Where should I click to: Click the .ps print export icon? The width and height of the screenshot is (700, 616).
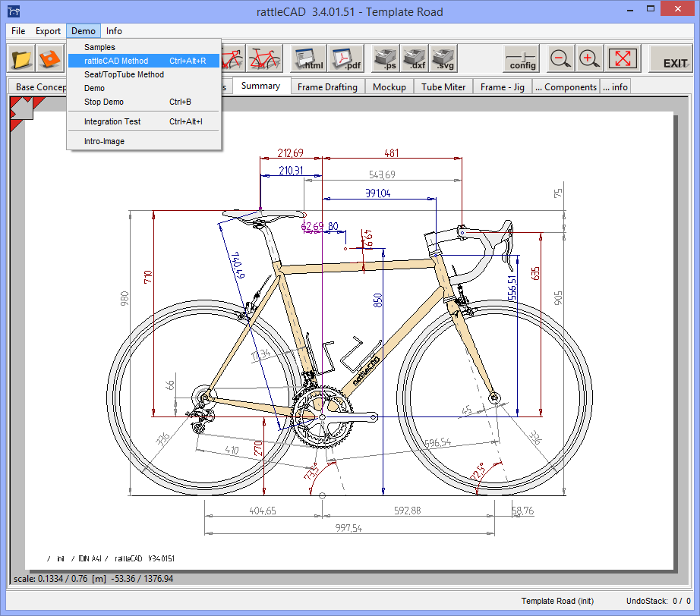[385, 58]
